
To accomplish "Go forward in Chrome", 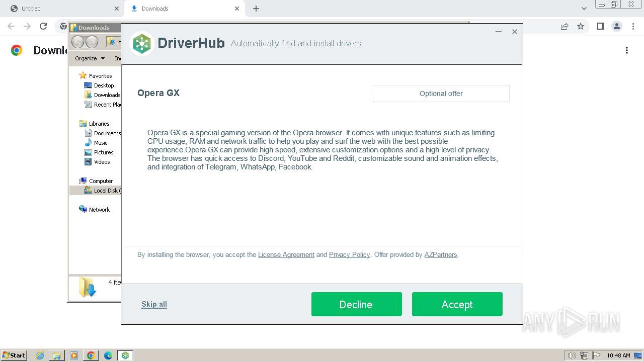I will coord(27,26).
